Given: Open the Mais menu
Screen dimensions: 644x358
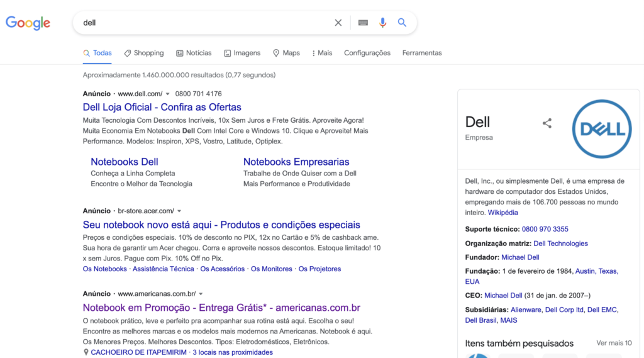Looking at the screenshot, I should (322, 53).
